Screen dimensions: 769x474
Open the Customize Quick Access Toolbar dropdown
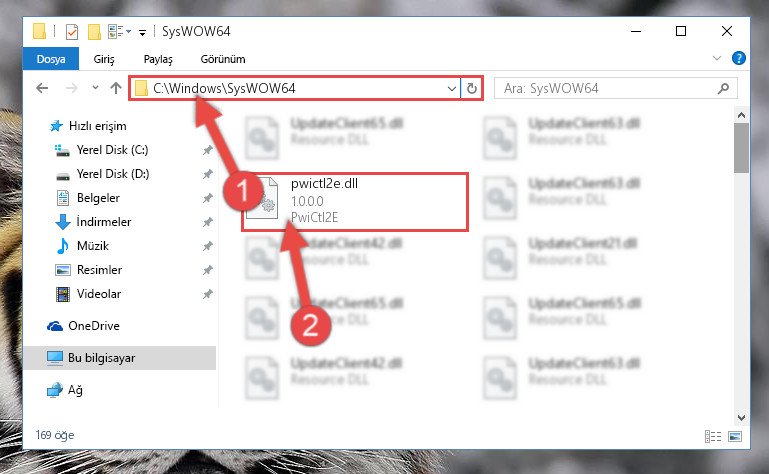[x=142, y=33]
